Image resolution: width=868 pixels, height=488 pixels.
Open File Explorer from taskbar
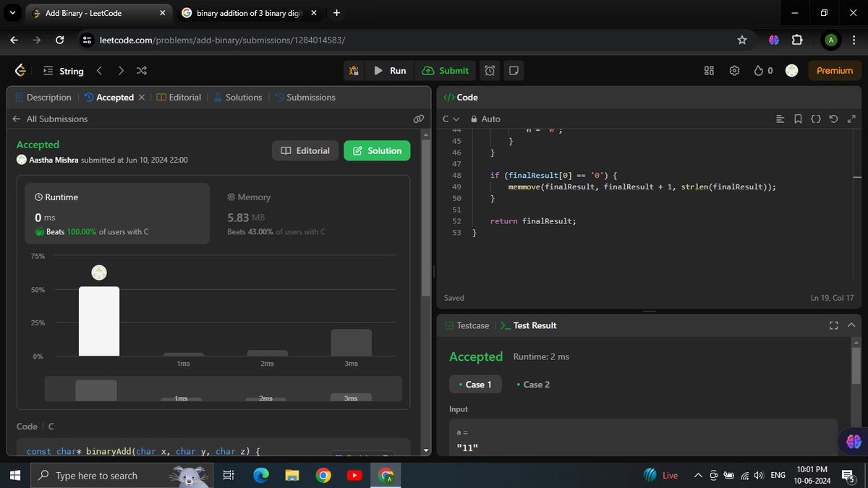[x=292, y=475]
